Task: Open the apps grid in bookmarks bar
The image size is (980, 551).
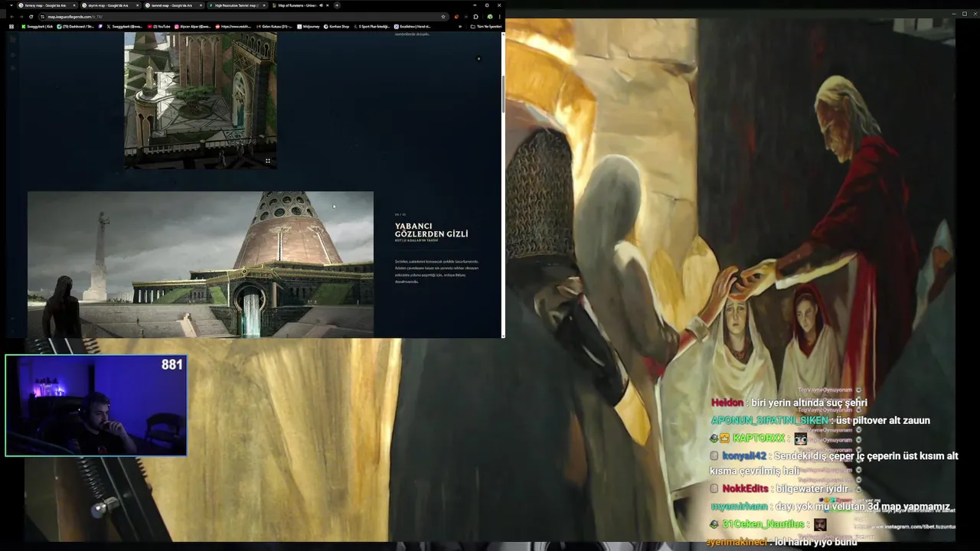Action: point(11,27)
